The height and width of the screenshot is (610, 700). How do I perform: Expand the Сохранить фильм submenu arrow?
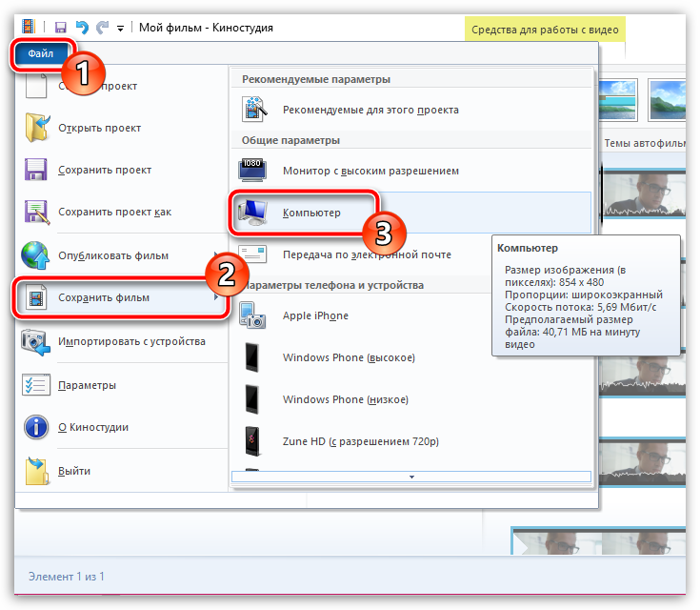tap(216, 297)
